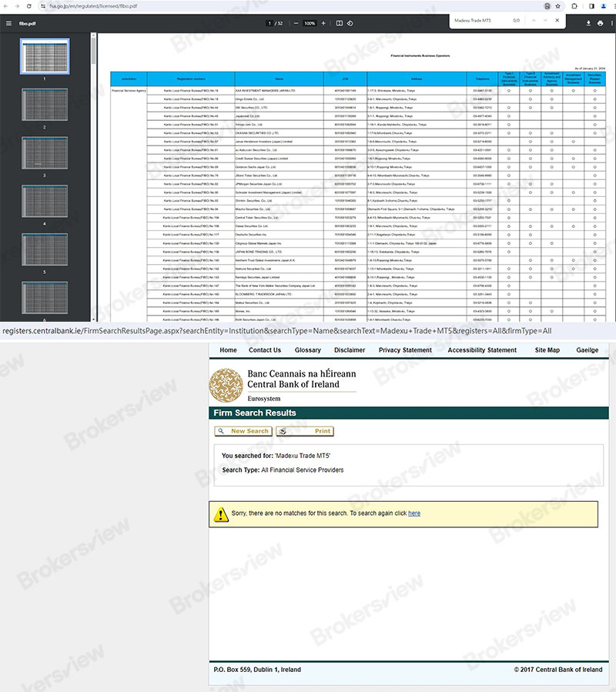Click the fit to page icon

[339, 23]
